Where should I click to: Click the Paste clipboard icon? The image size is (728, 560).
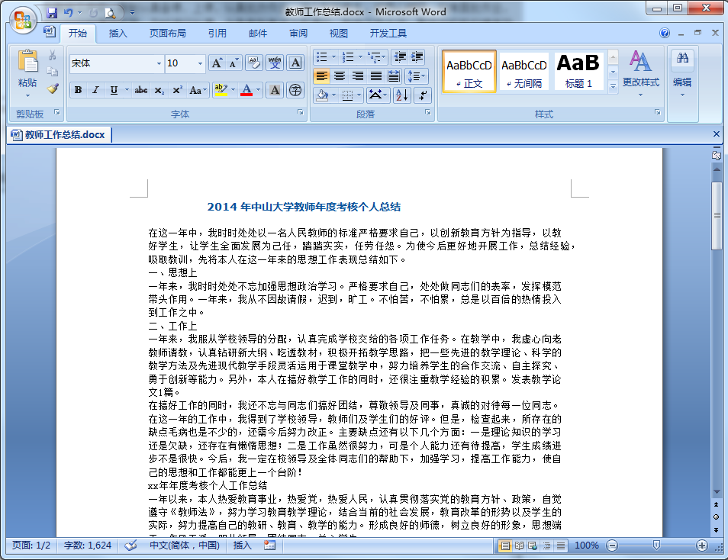click(27, 63)
